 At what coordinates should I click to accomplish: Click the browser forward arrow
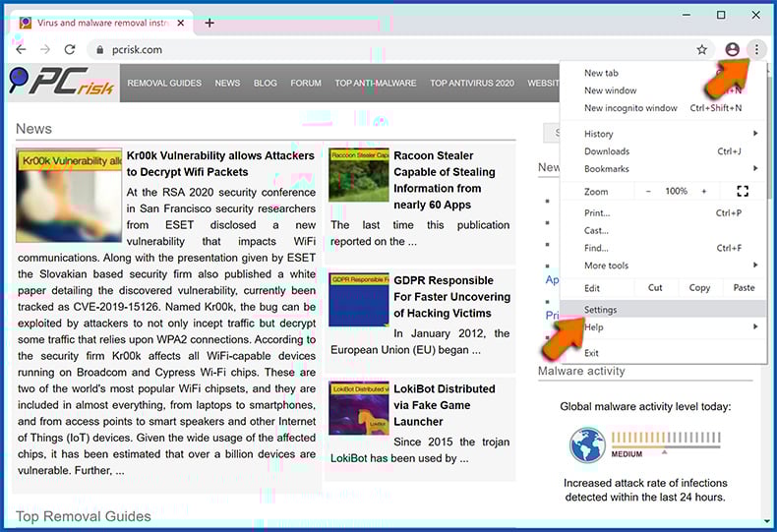click(45, 49)
